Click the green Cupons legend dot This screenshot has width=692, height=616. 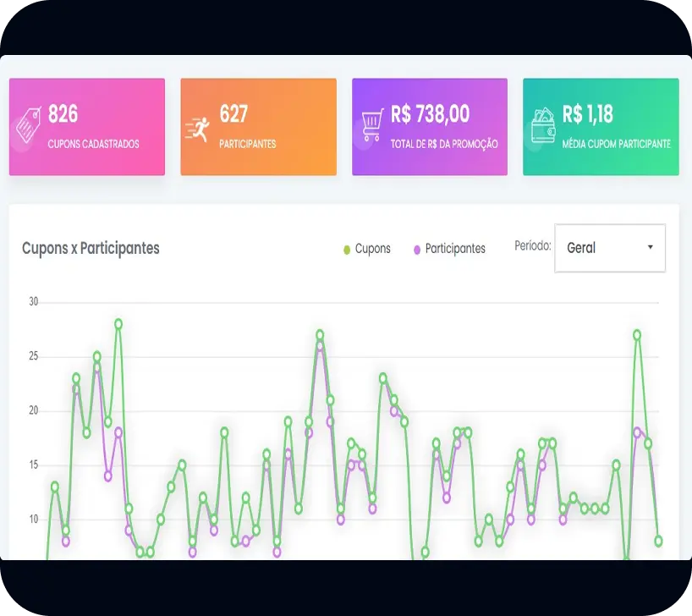coord(347,250)
